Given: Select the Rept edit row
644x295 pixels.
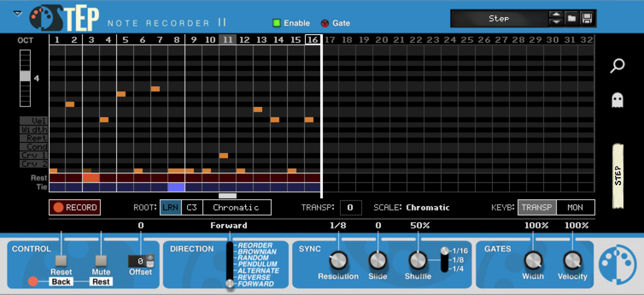Looking at the screenshot, I should tap(33, 138).
